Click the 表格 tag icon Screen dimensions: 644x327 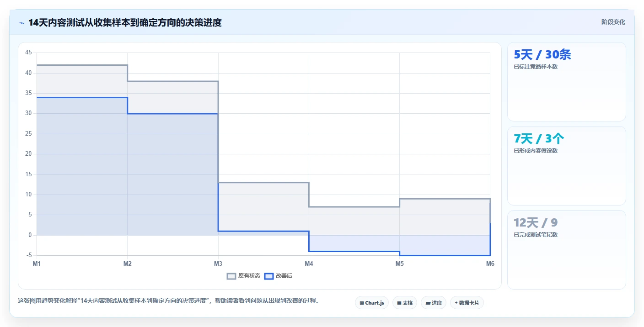399,303
